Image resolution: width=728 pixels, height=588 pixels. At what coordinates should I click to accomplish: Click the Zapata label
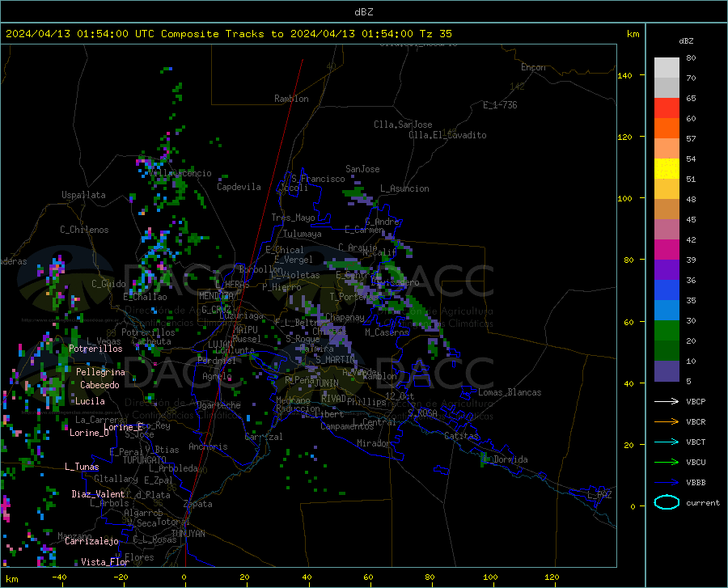pyautogui.click(x=198, y=504)
